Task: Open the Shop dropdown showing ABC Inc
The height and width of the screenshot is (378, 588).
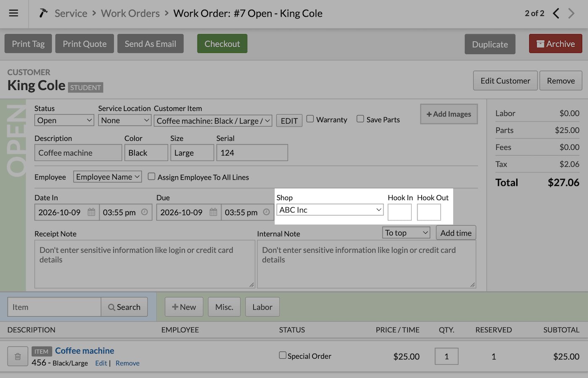Action: tap(330, 210)
